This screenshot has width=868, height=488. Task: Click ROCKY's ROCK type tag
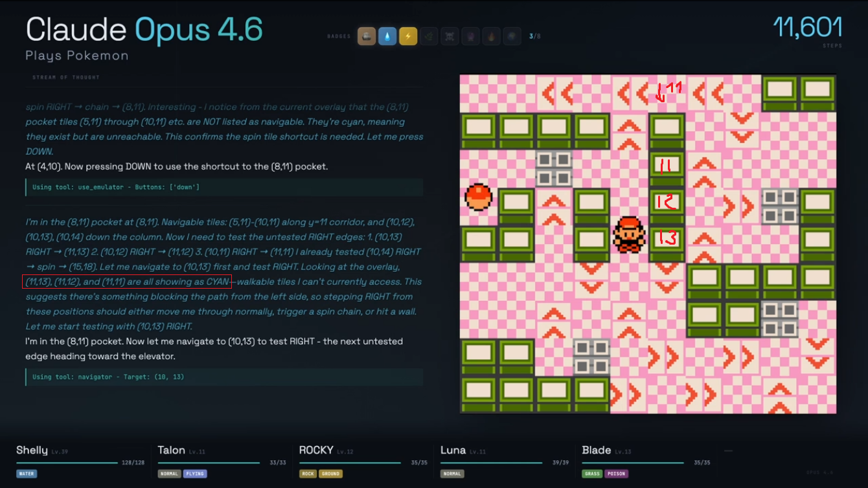(x=308, y=474)
